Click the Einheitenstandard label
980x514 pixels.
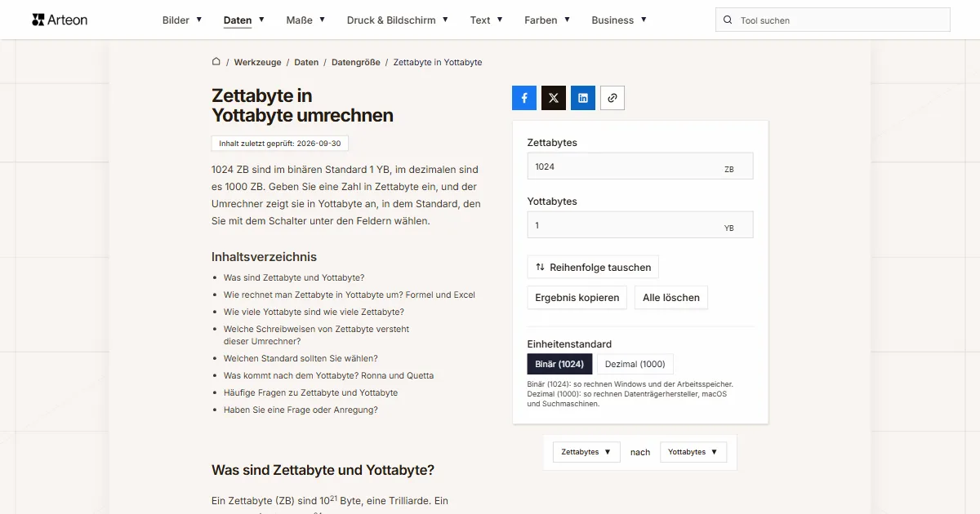tap(569, 344)
